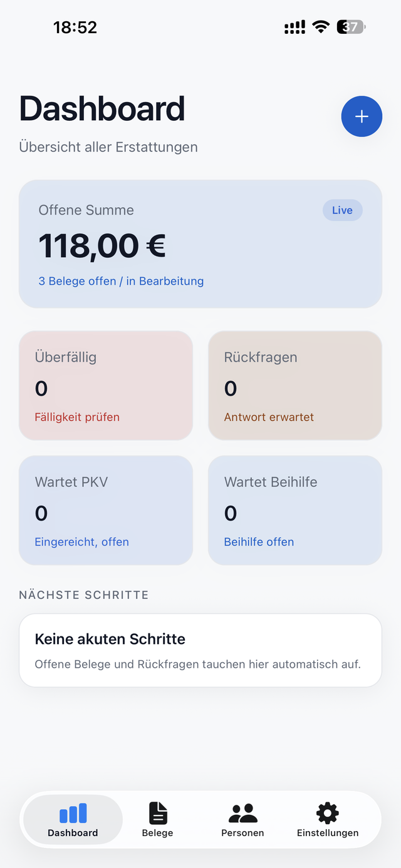Open 'Beihilfe offen' link in Wartet Beihilfe

[259, 542]
